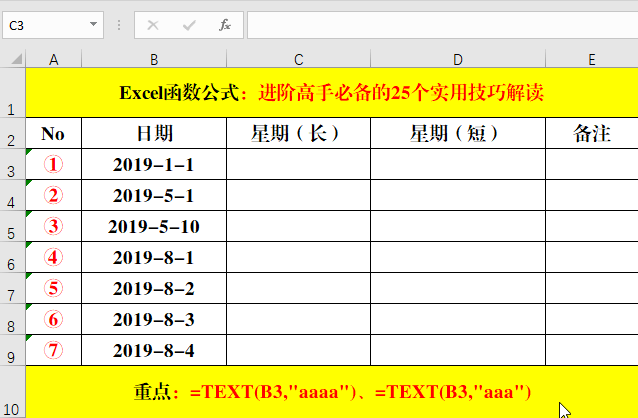Select column D header
Image resolution: width=638 pixels, height=418 pixels.
click(x=458, y=59)
